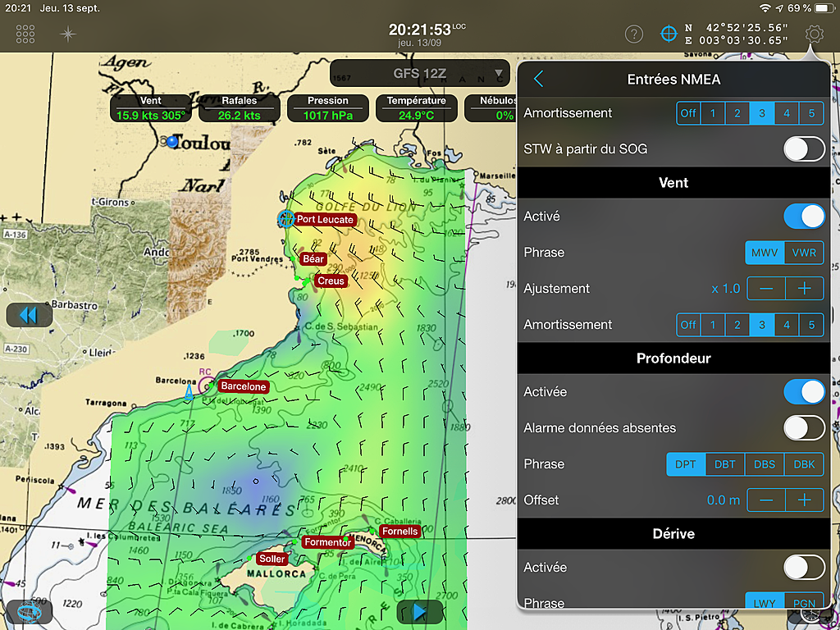
Task: Set top Amortissement to 2
Action: click(x=737, y=113)
